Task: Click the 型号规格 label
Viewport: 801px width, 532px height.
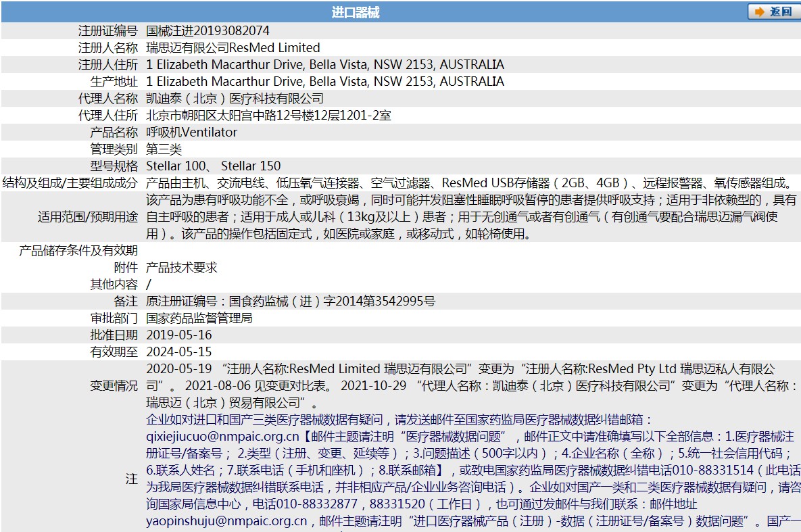Action: pos(114,166)
